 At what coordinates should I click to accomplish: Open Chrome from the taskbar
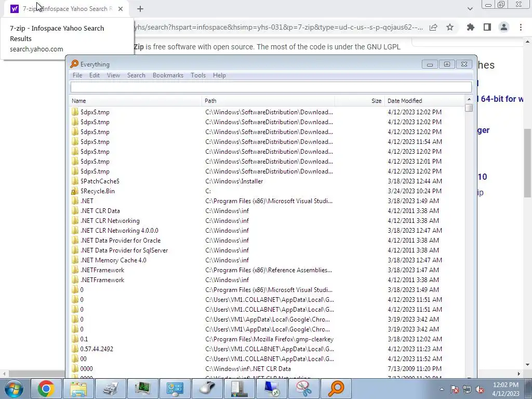click(46, 389)
